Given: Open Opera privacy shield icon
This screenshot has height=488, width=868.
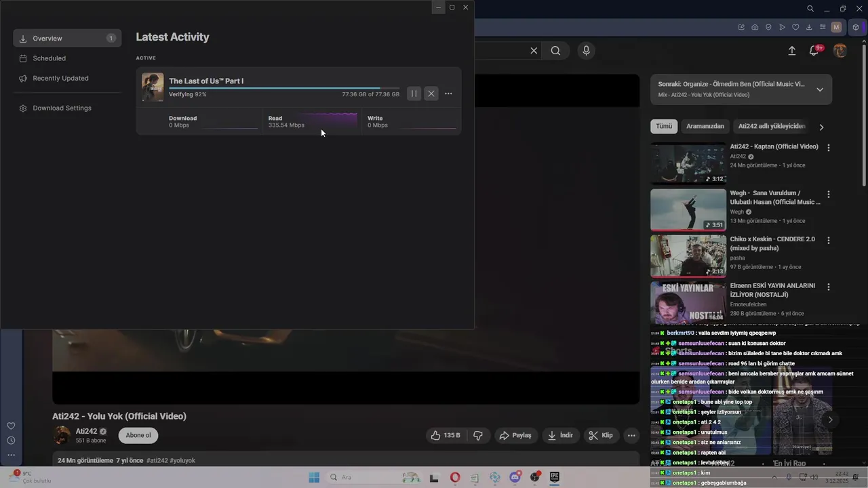Looking at the screenshot, I should [x=768, y=27].
